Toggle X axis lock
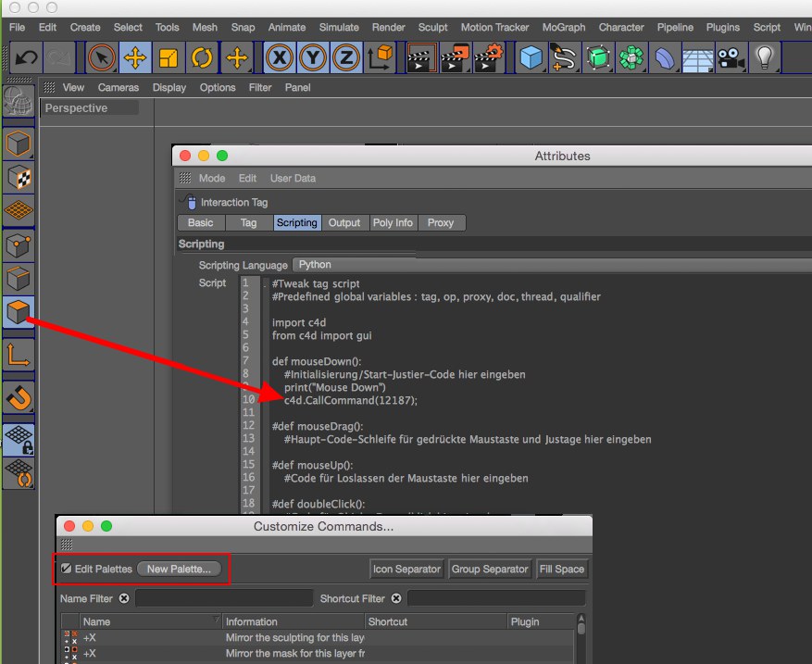 pos(280,57)
